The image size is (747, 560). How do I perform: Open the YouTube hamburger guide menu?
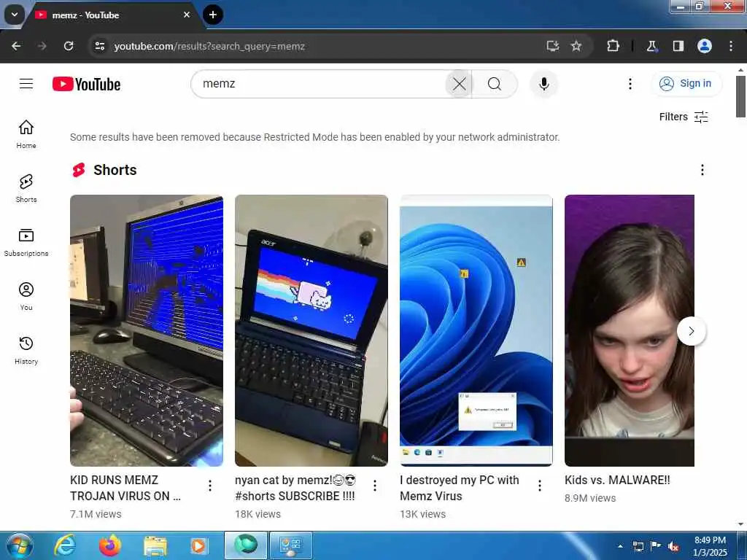pos(26,84)
